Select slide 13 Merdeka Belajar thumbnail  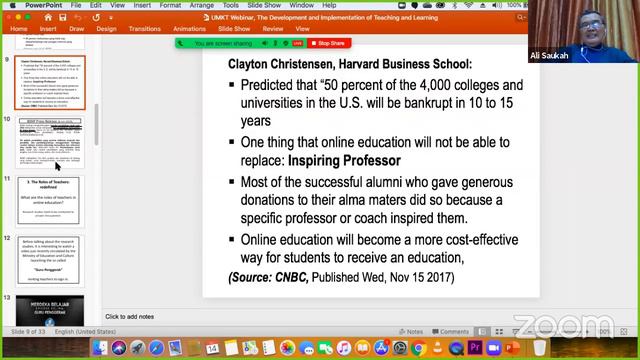click(x=50, y=310)
